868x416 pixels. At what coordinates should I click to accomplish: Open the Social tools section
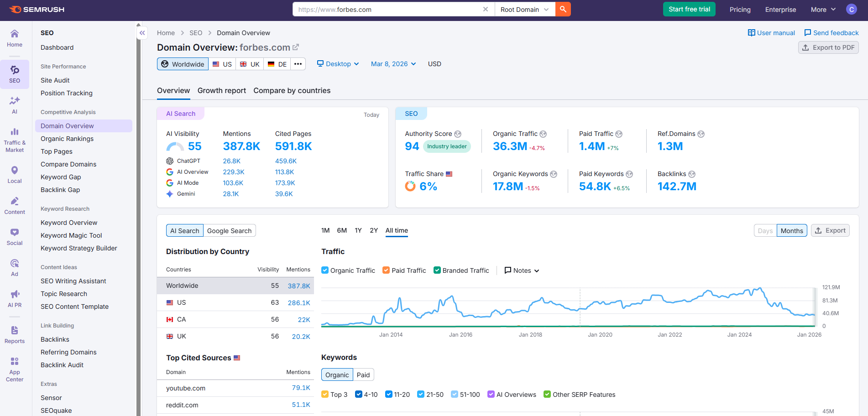tap(15, 236)
